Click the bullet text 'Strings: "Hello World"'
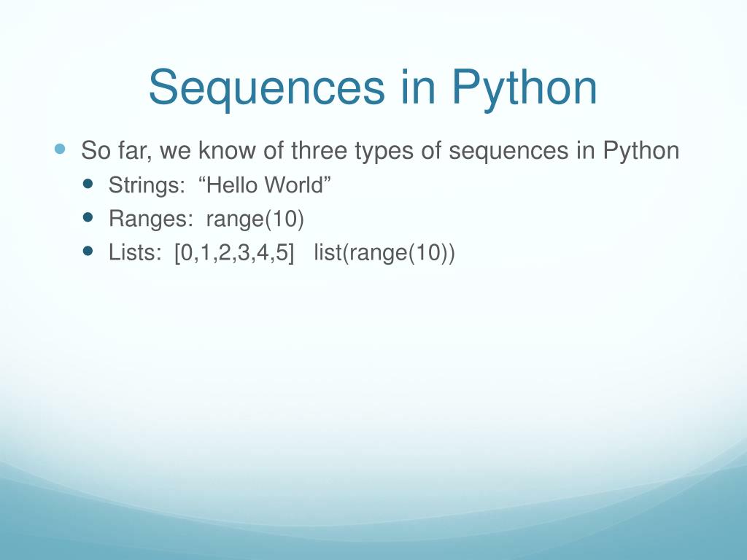747x560 pixels. coord(220,185)
